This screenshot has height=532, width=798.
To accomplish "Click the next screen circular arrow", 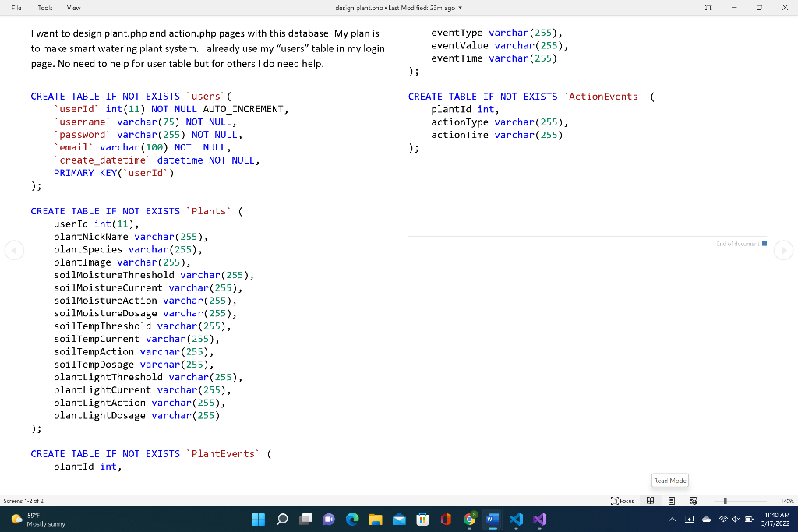I will click(x=784, y=249).
